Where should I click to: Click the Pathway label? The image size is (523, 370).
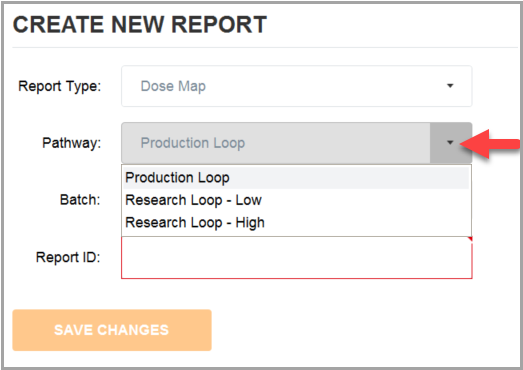(71, 143)
